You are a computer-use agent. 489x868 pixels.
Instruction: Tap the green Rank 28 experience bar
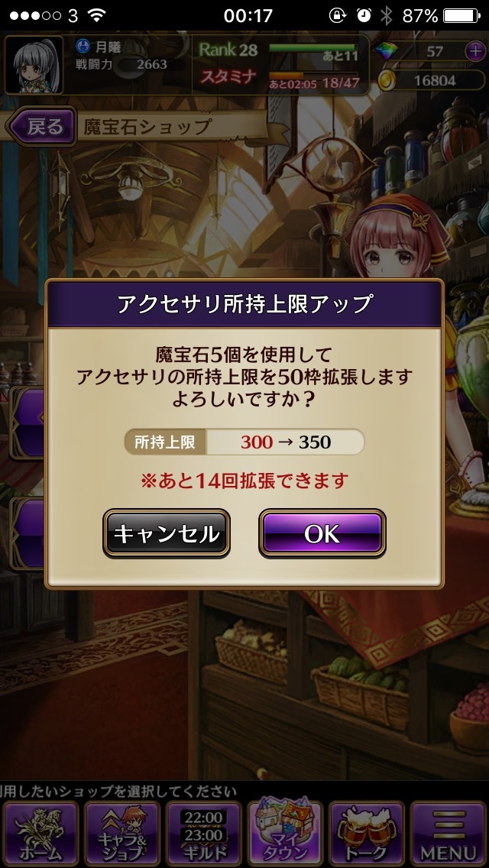313,48
